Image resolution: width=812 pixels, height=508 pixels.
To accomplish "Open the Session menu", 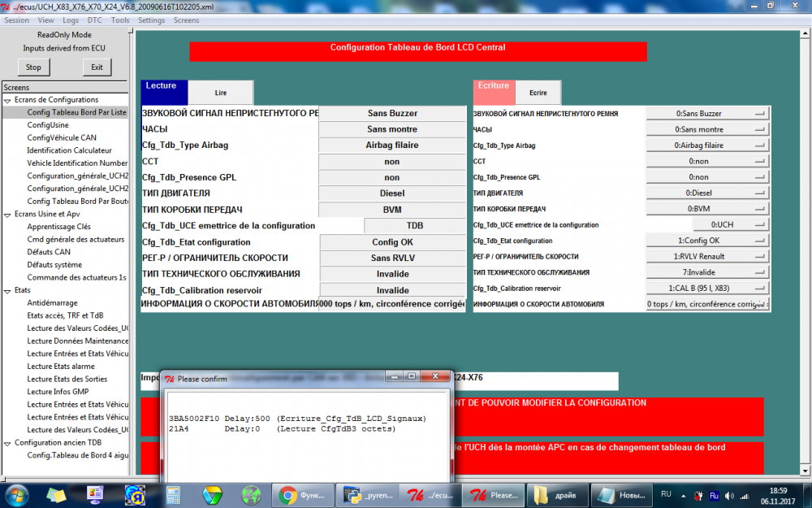I will pyautogui.click(x=16, y=20).
